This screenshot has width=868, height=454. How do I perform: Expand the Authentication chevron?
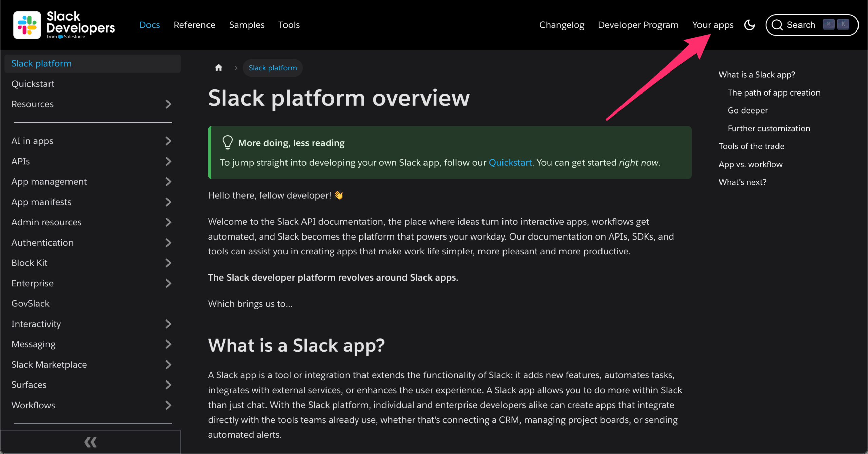coord(168,242)
